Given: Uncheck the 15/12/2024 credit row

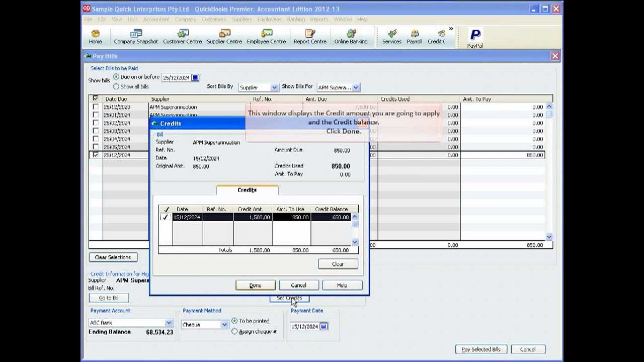Looking at the screenshot, I should (165, 217).
